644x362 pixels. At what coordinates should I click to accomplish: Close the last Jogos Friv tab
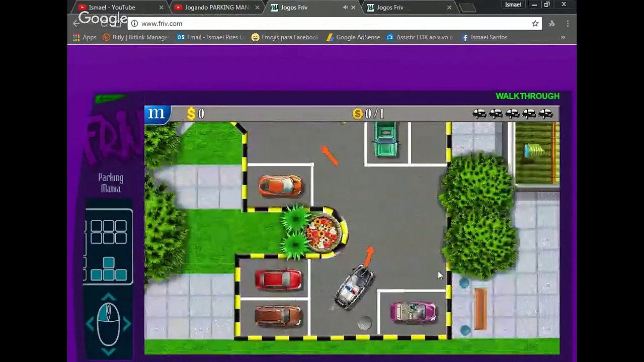(449, 8)
